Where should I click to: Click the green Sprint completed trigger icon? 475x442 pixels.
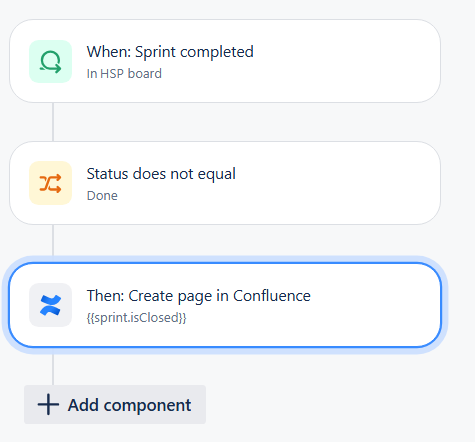(x=50, y=61)
